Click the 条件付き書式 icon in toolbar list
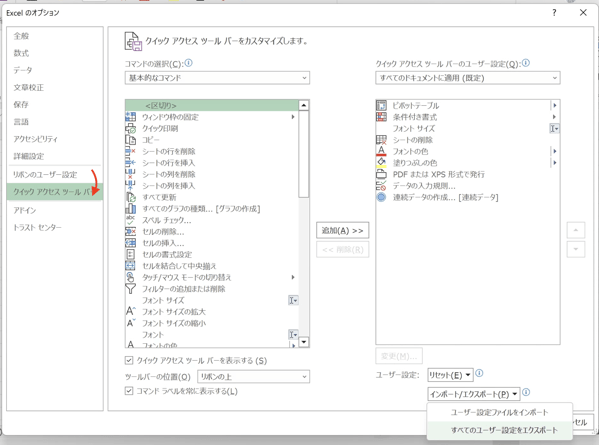The image size is (599, 445). click(x=381, y=117)
